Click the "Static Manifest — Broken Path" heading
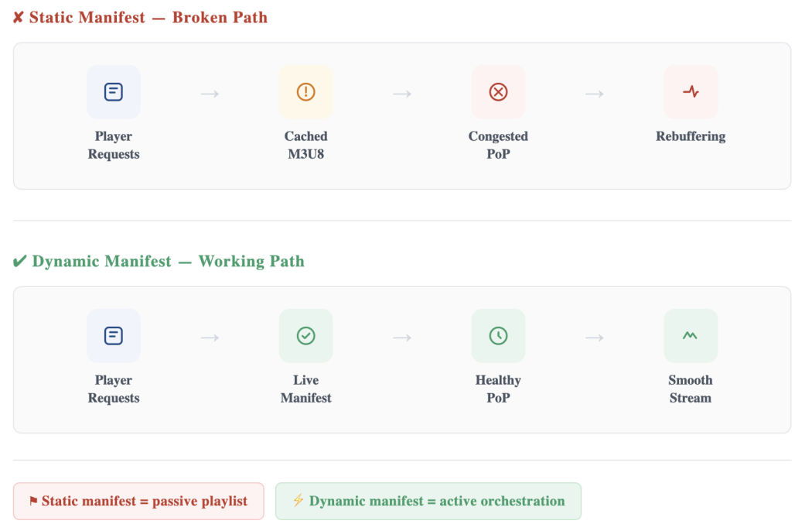This screenshot has height=531, width=812. [140, 17]
